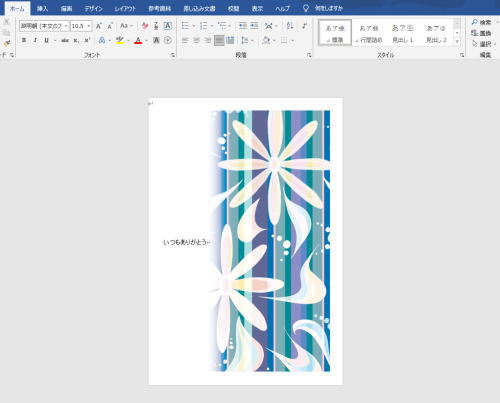The image size is (500, 403).
Task: Expand the font color dropdown arrow
Action: click(146, 41)
